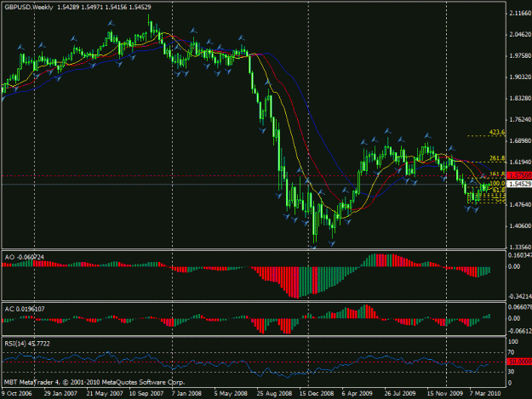Image resolution: width=532 pixels, height=399 pixels.
Task: Select the AO scale maximum 0.160347
Action: [520, 255]
